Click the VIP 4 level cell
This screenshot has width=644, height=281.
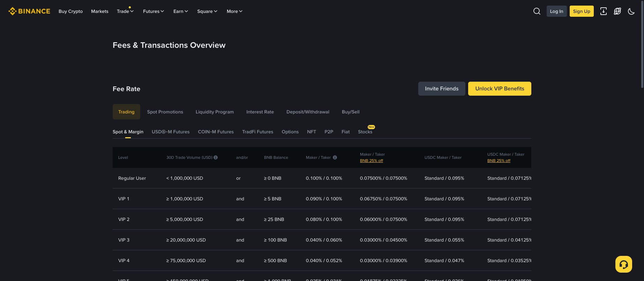[x=124, y=260]
